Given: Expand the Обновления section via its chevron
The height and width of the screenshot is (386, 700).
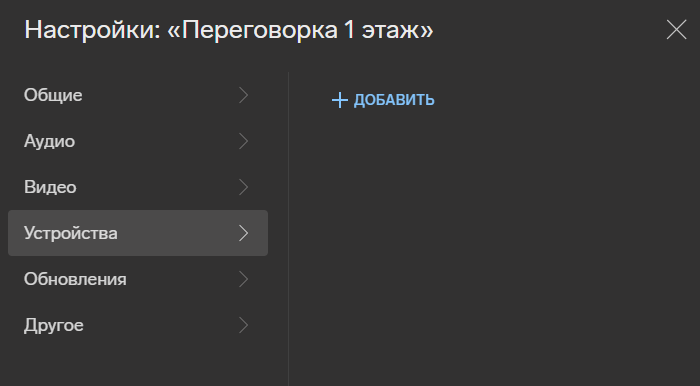Looking at the screenshot, I should coord(243,279).
